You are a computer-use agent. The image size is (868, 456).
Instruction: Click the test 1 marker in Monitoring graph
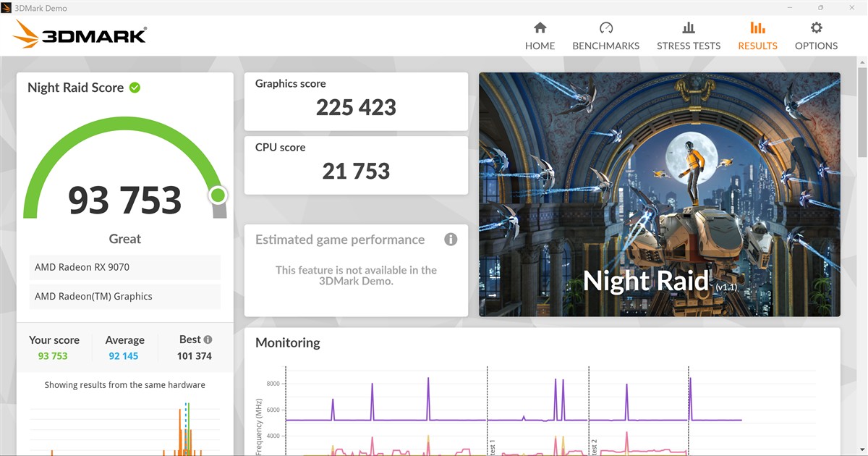[493, 447]
